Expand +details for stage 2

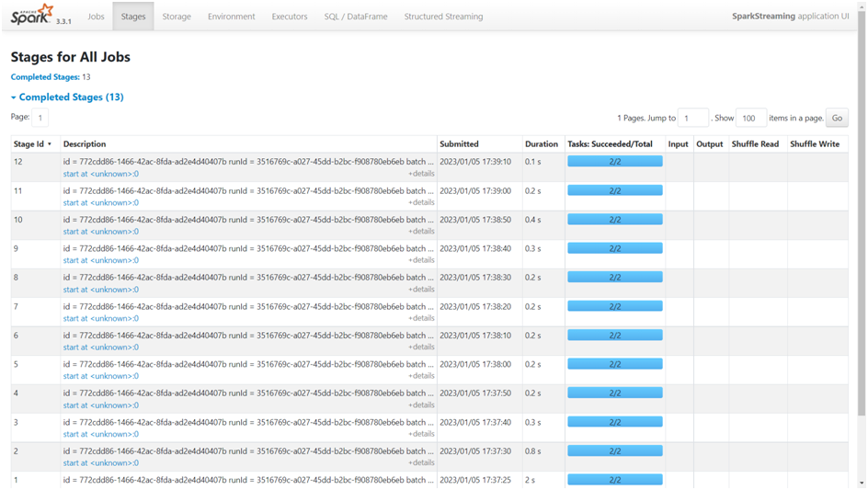421,462
